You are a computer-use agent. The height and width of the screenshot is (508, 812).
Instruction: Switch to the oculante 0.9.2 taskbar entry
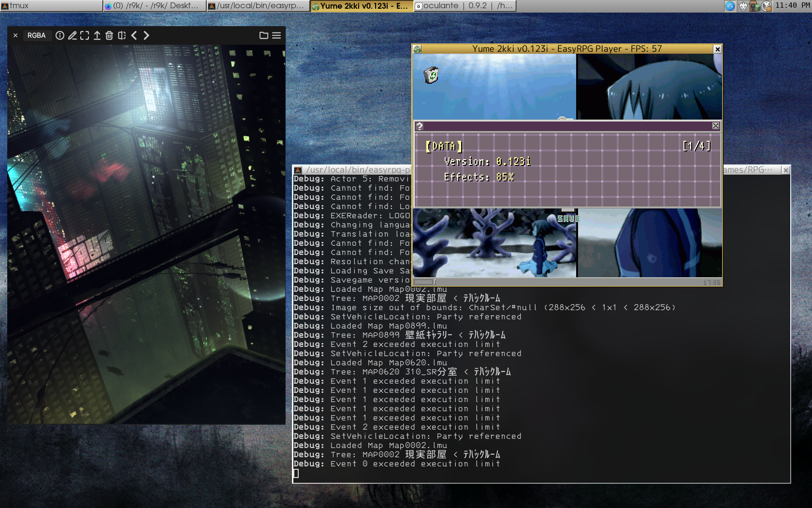[x=465, y=6]
